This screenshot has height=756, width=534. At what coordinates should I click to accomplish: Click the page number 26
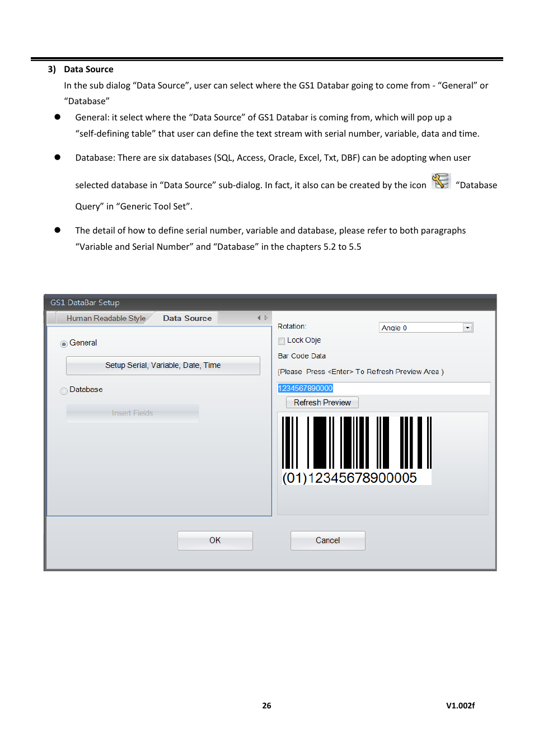coord(267,706)
